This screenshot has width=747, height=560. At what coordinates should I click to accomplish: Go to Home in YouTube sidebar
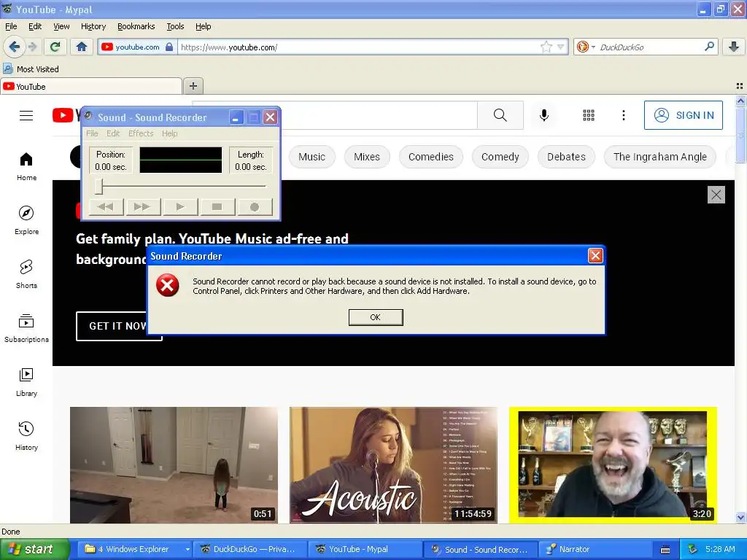[x=27, y=167]
